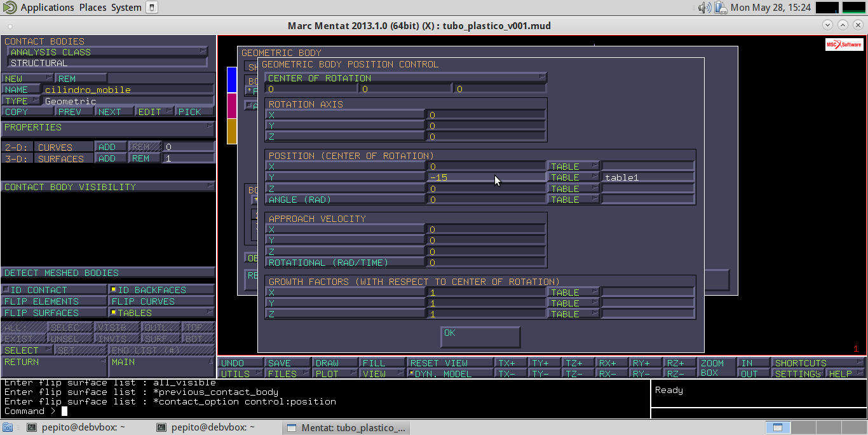Open the UTILS menu
Image resolution: width=868 pixels, height=435 pixels.
point(241,374)
